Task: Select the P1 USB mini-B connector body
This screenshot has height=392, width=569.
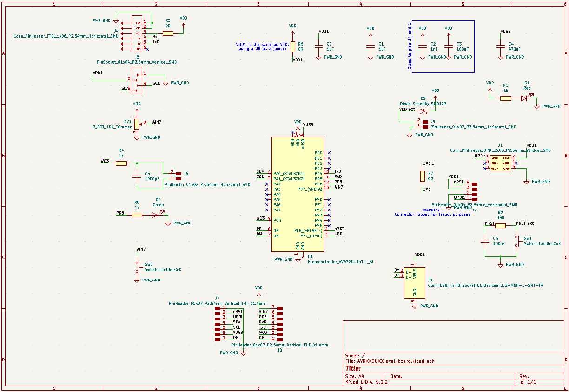Action: click(x=415, y=282)
